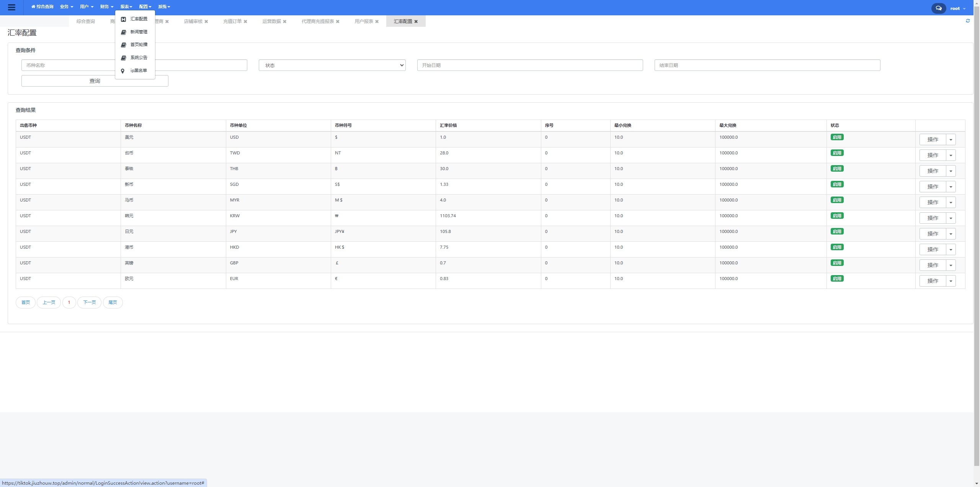
Task: Expand the 操作 arrow for the 欧元 row
Action: click(951, 281)
